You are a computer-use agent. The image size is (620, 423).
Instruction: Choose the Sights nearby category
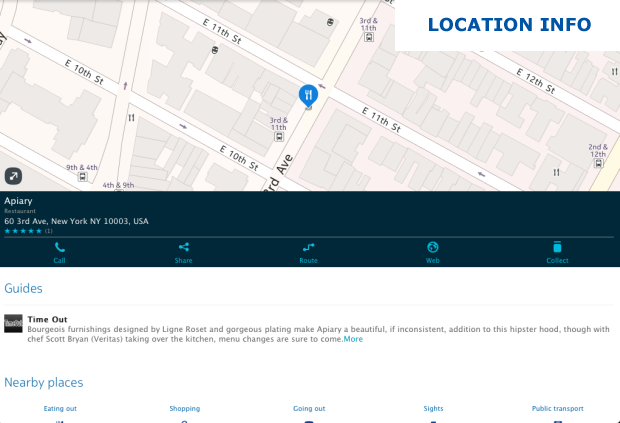[x=433, y=408]
